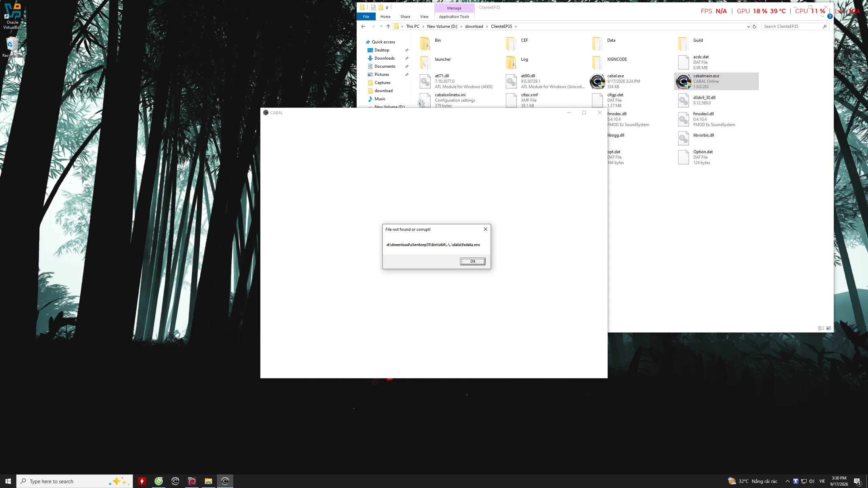The width and height of the screenshot is (868, 488).
Task: Open recent locations dropdown in Explorer
Action: tap(381, 26)
